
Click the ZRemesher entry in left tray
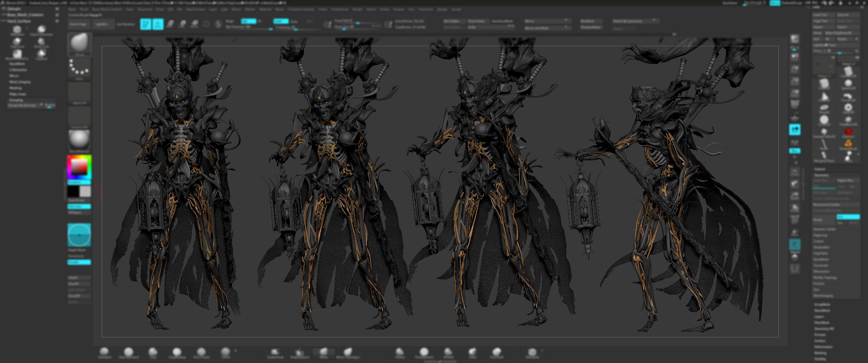coord(18,70)
